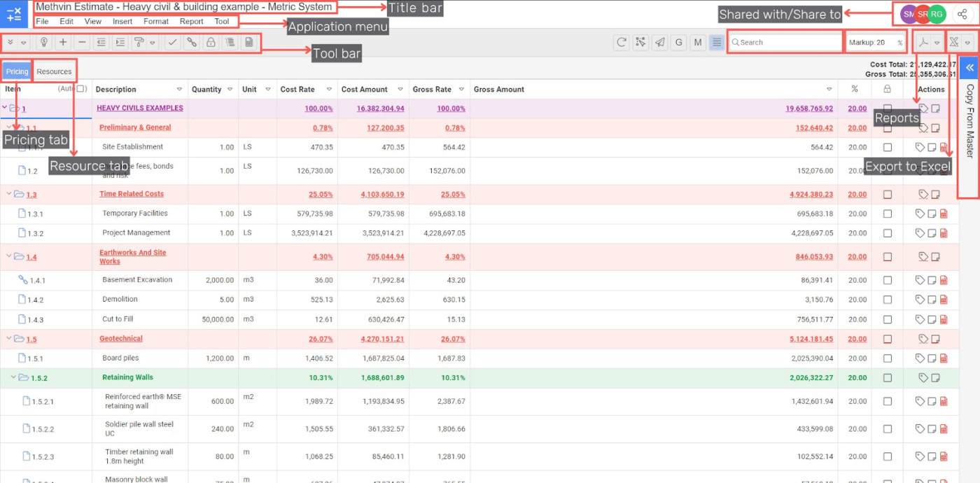Check the checkbox on the Site Establishment row
The image size is (980, 483).
888,147
